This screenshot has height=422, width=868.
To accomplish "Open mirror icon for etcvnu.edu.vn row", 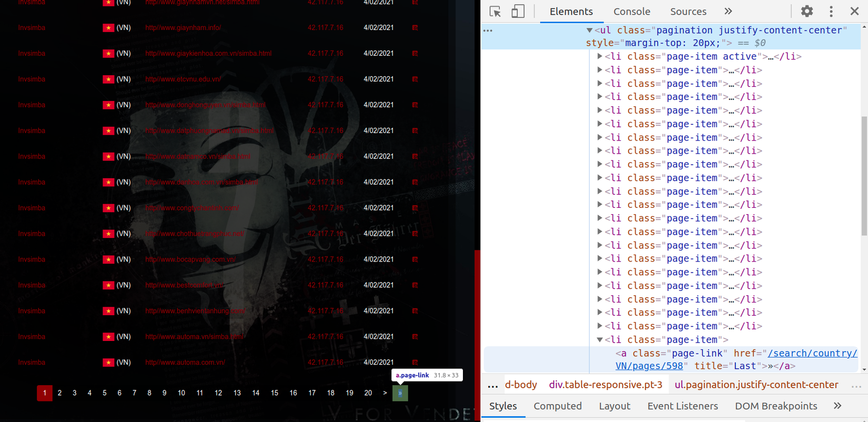I will click(x=415, y=79).
